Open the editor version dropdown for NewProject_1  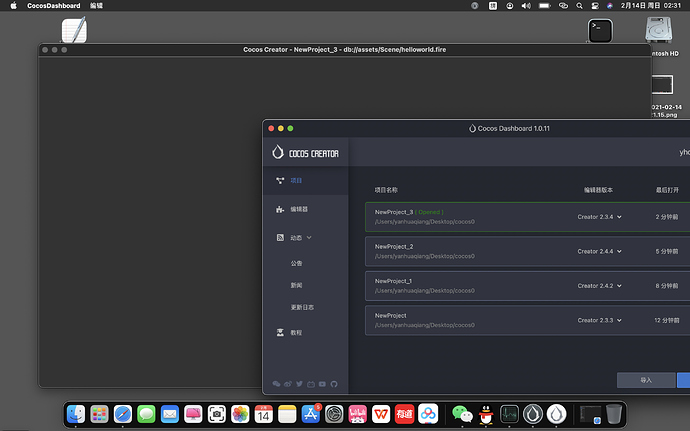(599, 286)
